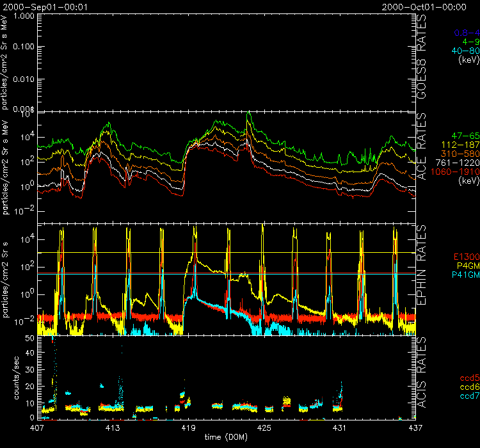Click the white 761-1220 legend label
This screenshot has width=480, height=448.
click(x=453, y=163)
